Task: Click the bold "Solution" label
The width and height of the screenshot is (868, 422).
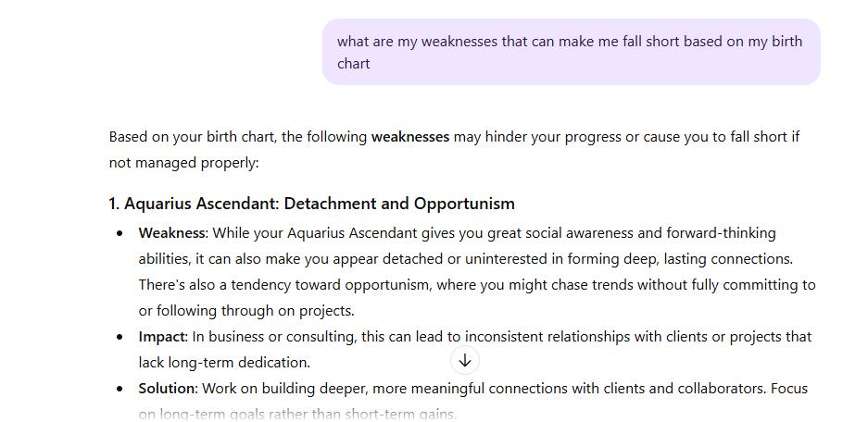Action: click(167, 389)
